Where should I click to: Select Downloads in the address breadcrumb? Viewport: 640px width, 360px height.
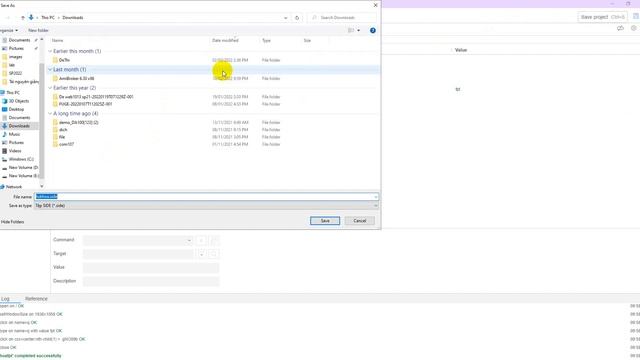[x=73, y=18]
